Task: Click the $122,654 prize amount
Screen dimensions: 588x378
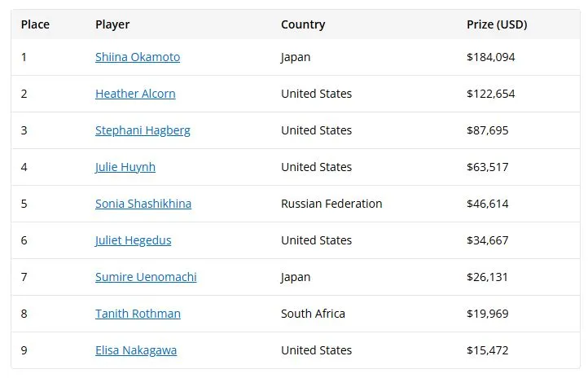Action: [490, 94]
